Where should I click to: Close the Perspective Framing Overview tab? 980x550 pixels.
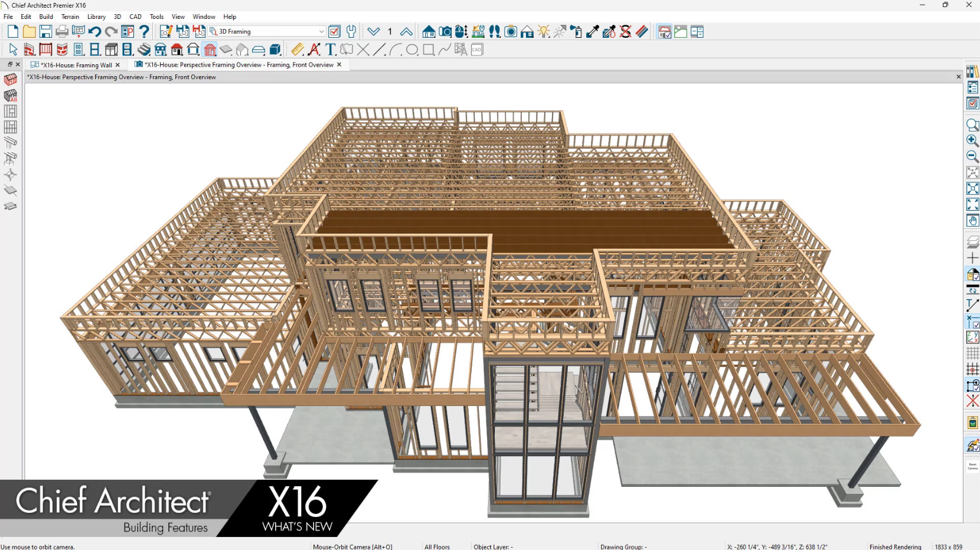click(339, 65)
